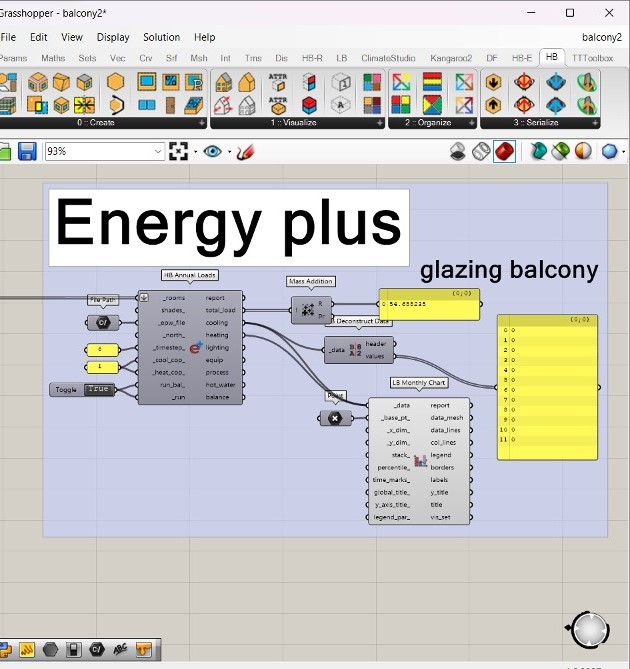The image size is (630, 669).
Task: Open the preview settings dropdown arrow at toolbar end
Action: pos(623,152)
